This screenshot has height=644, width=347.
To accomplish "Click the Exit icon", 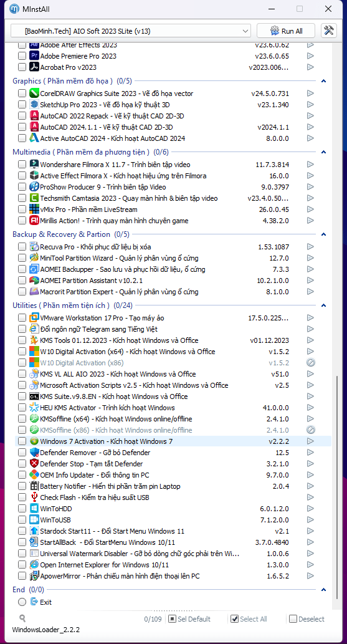I will tap(34, 602).
